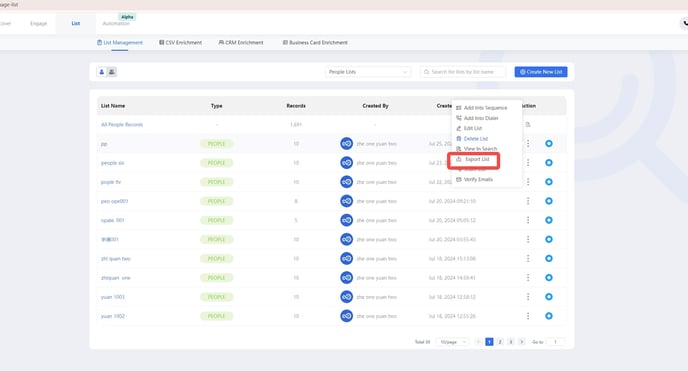Image resolution: width=688 pixels, height=371 pixels.
Task: Click the Create New List button
Action: pos(541,72)
